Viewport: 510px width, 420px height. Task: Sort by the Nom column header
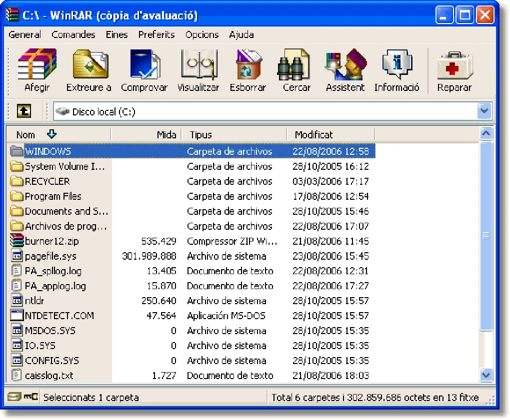(58, 134)
